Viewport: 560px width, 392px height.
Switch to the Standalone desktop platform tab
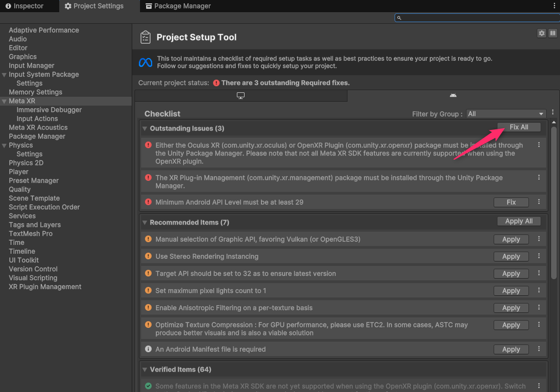(241, 96)
